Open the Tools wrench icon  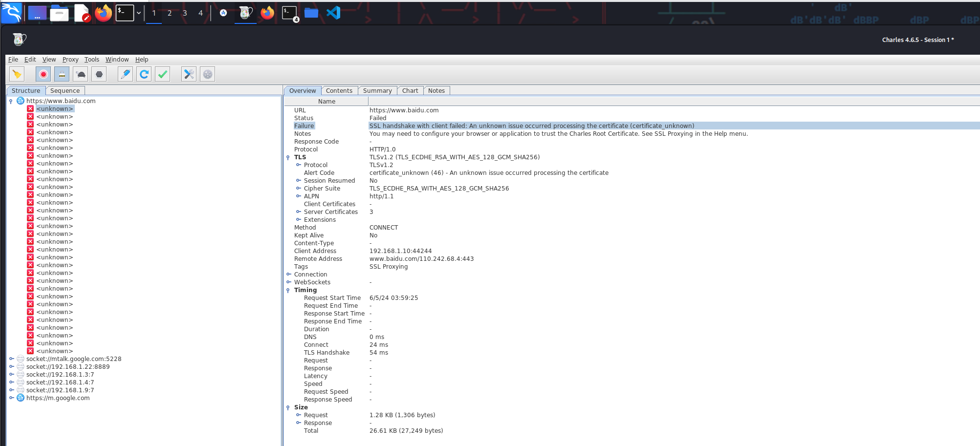tap(189, 74)
